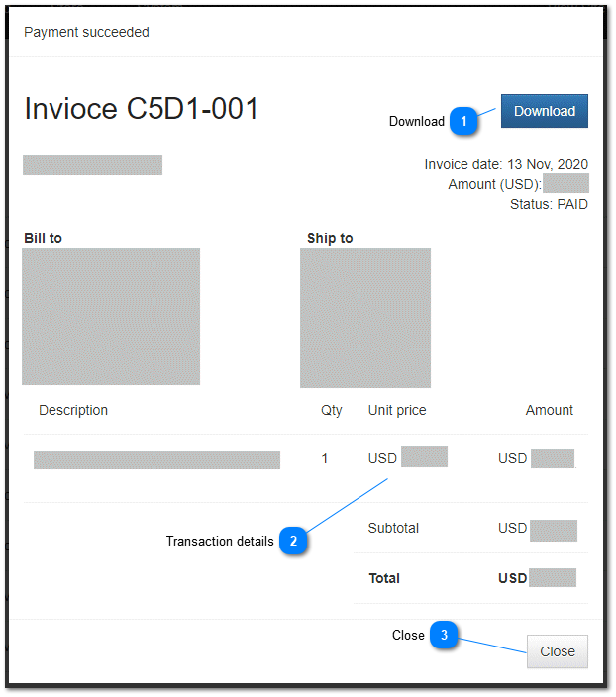Screen dimensions: 616x697
Task: Click the "Amount (USD):" label
Action: (494, 184)
